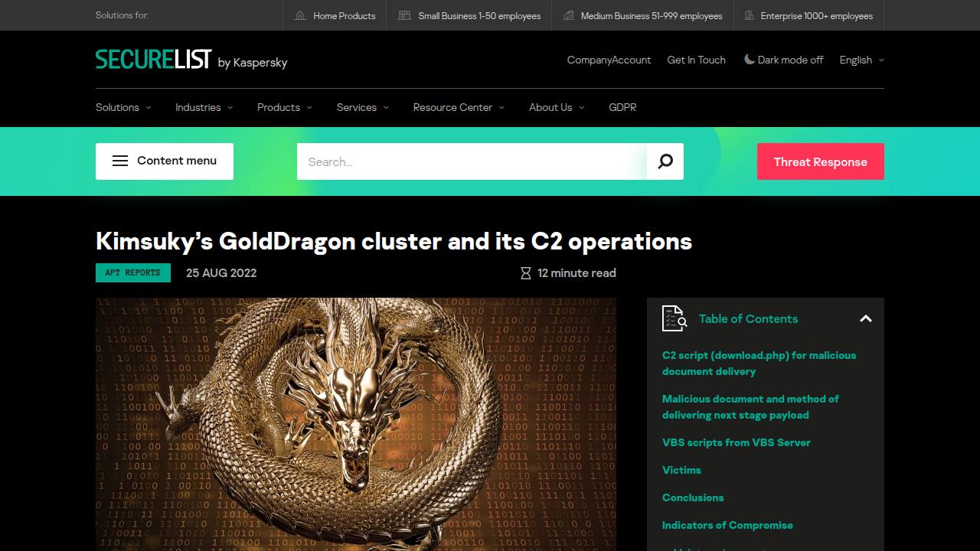Open Enterprise 1000+ employees link
The height and width of the screenshot is (551, 980).
click(808, 15)
